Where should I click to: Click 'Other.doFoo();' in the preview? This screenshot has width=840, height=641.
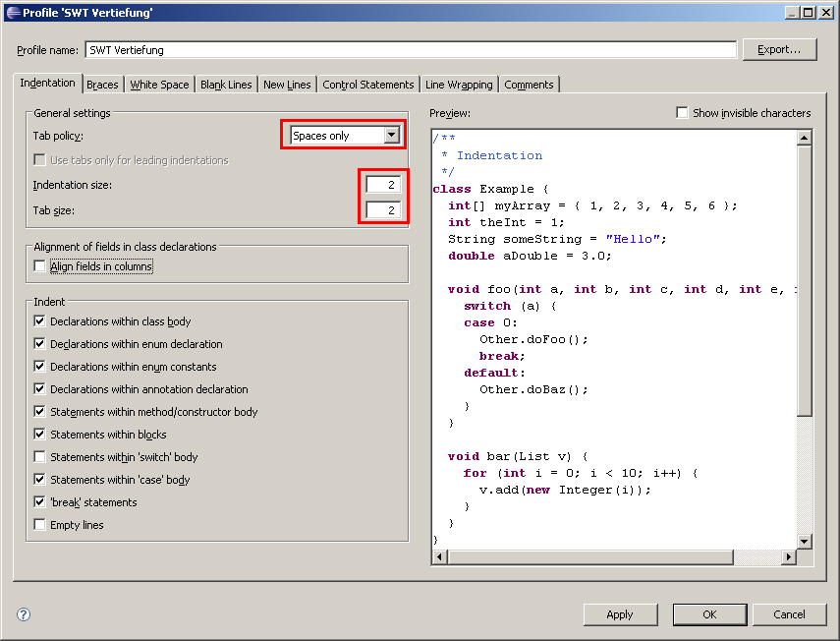coord(533,339)
